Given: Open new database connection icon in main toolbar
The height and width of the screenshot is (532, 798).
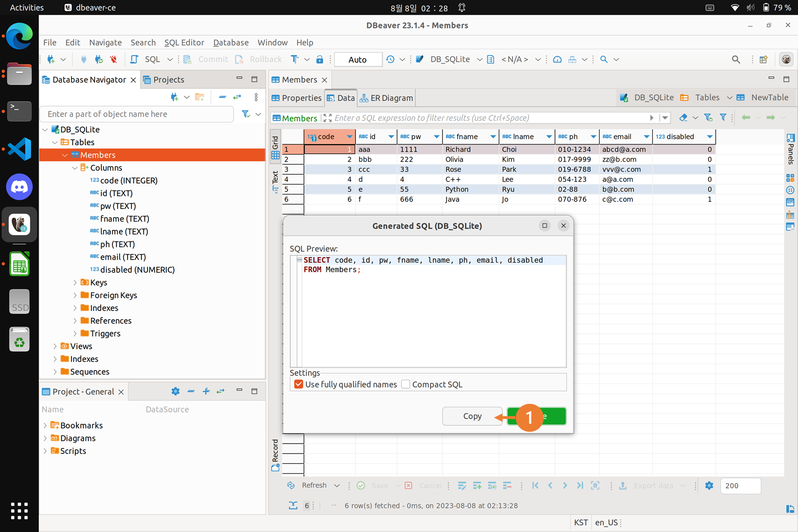Looking at the screenshot, I should click(x=51, y=59).
